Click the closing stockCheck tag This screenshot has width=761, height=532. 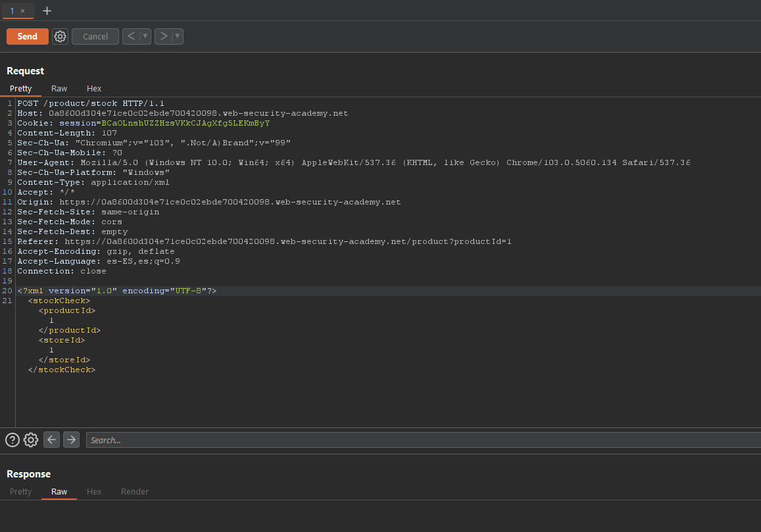[x=62, y=370]
